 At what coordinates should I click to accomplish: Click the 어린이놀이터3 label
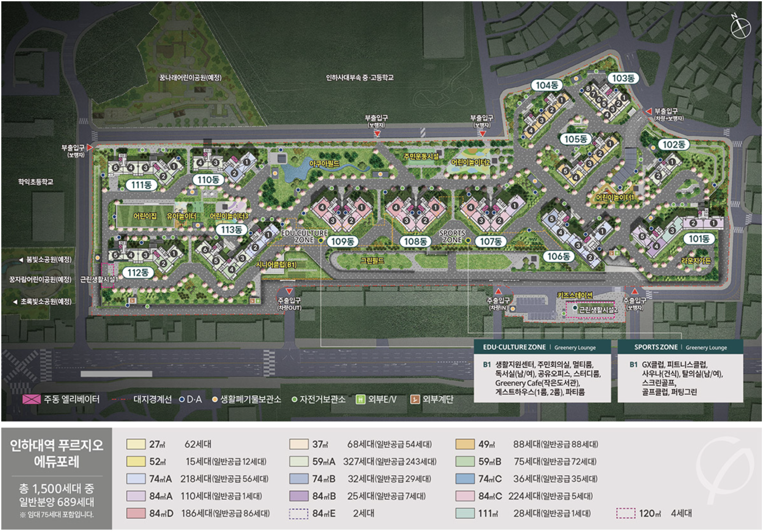[x=229, y=216]
